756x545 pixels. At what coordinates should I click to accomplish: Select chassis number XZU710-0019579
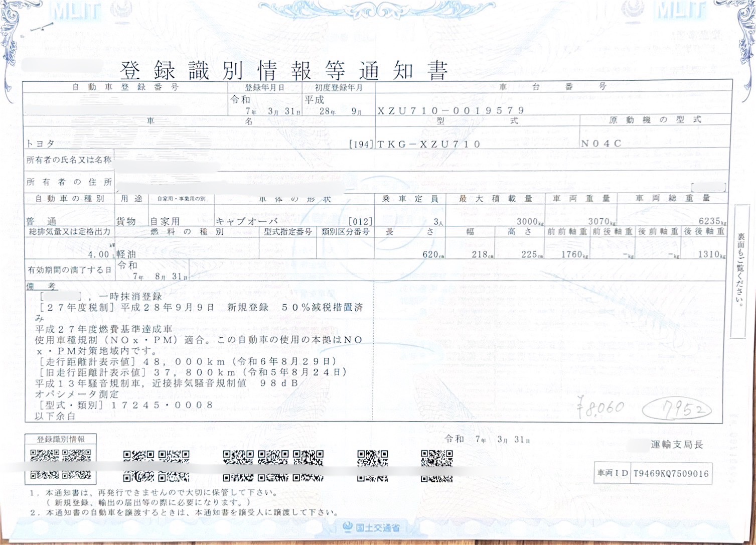point(451,110)
